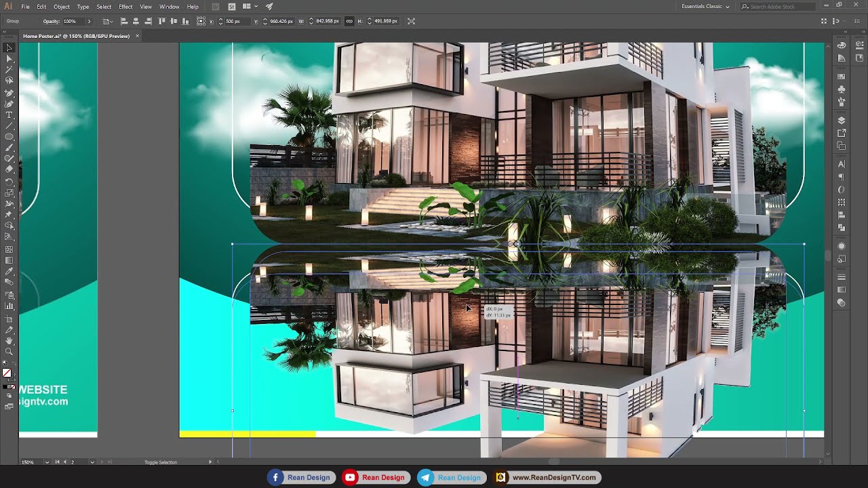
Task: Select the Direct Selection tool
Action: tap(9, 59)
